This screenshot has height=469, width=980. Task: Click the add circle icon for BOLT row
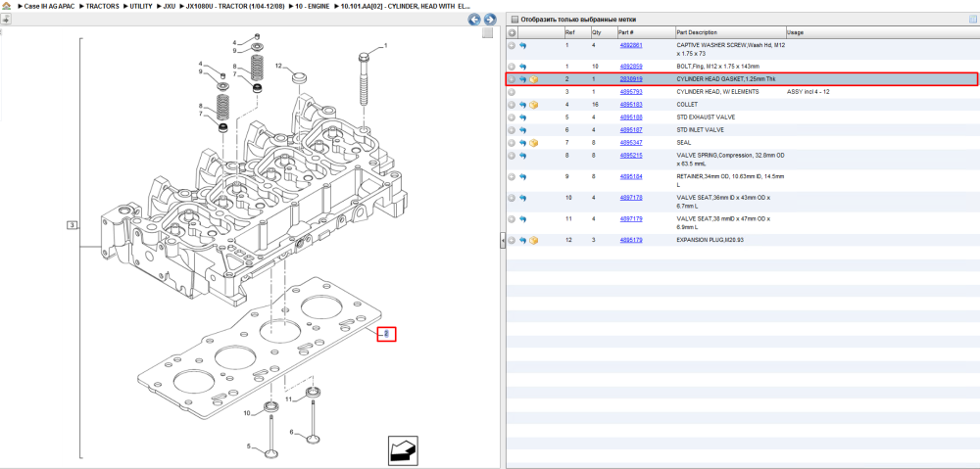(512, 67)
